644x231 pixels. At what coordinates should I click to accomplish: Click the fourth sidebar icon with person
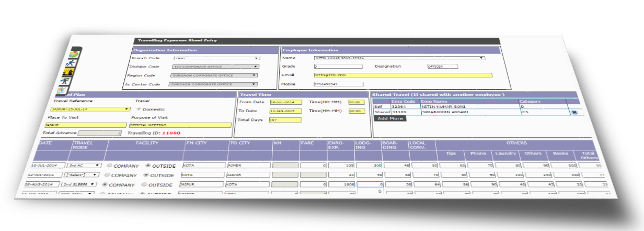tap(65, 81)
